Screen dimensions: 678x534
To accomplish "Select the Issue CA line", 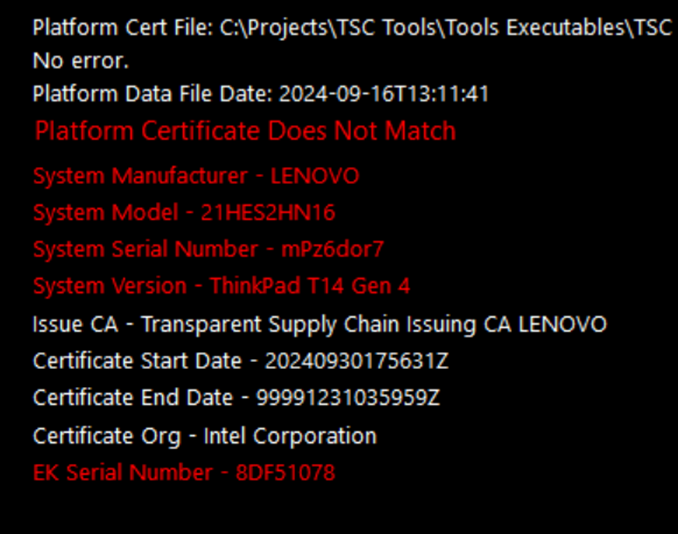I will 320,325.
